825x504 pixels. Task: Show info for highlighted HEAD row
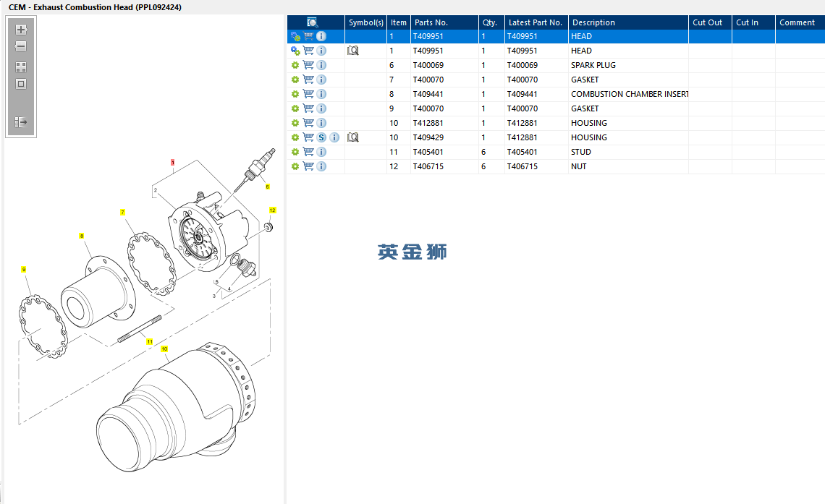pyautogui.click(x=321, y=36)
